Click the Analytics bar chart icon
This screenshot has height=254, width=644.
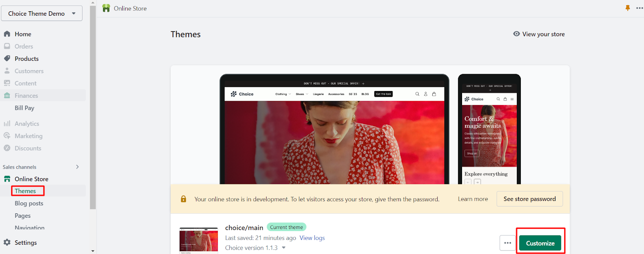tap(7, 124)
